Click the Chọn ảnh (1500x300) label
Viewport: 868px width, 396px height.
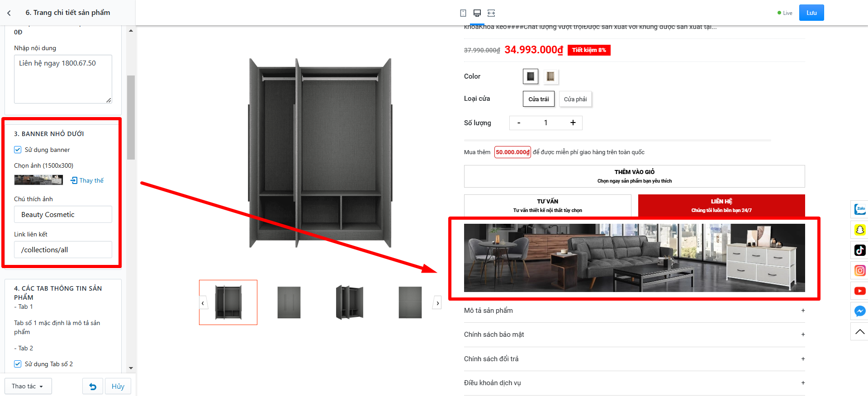(x=43, y=165)
